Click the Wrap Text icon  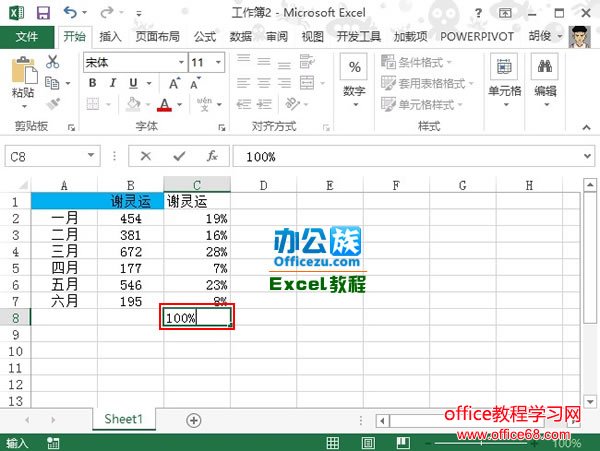pos(307,61)
